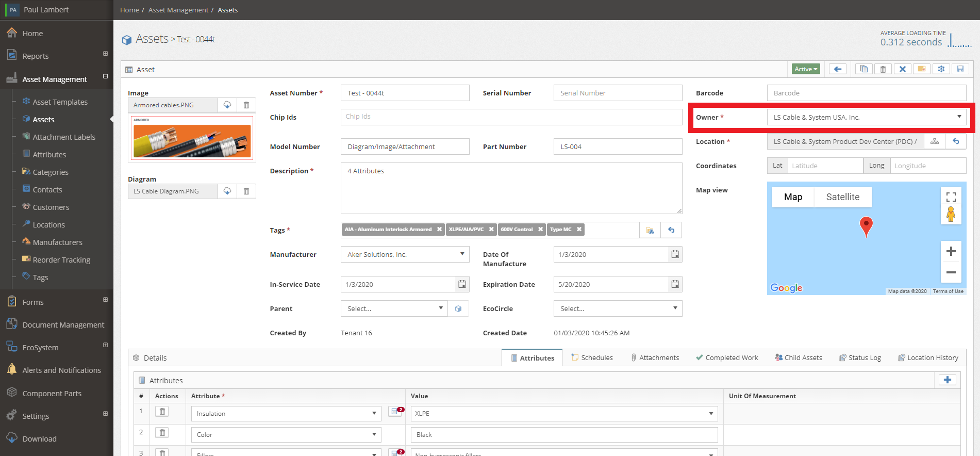This screenshot has height=456, width=980.
Task: Switch to the Schedules tab
Action: [x=592, y=357]
